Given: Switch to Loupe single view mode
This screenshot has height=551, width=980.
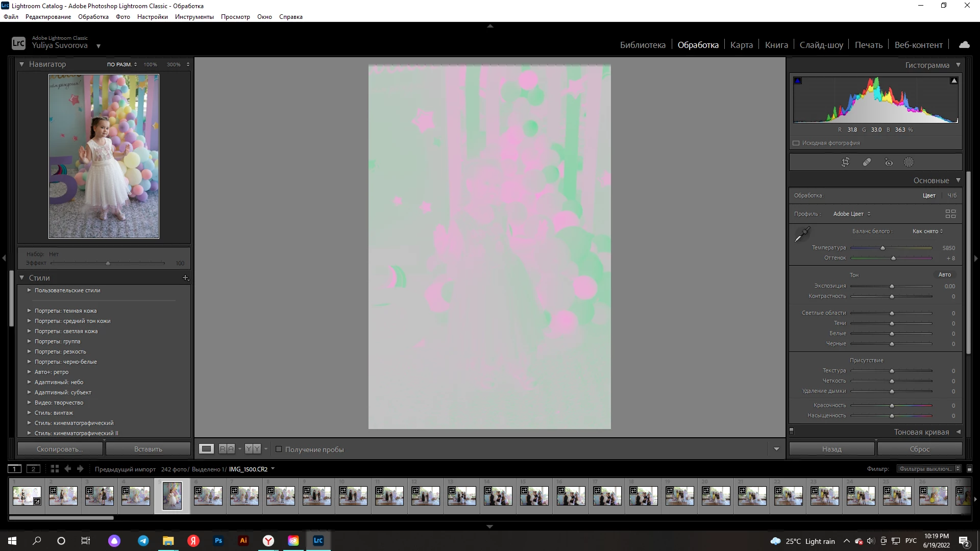Looking at the screenshot, I should (206, 449).
